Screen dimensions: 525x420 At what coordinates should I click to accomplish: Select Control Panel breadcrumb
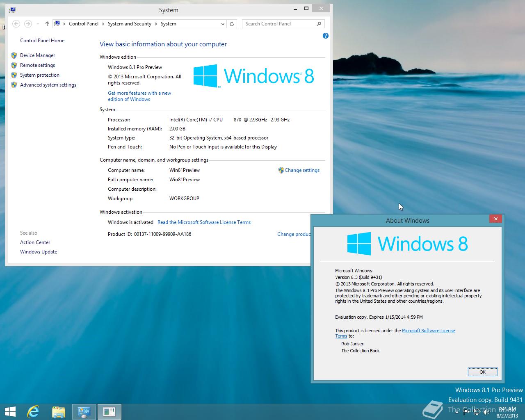(84, 24)
